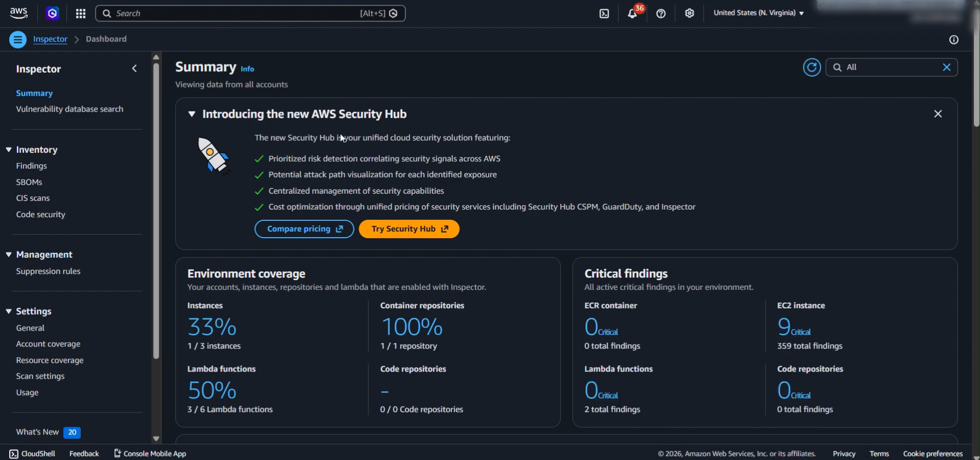Click the account filter field showing All
The height and width of the screenshot is (460, 980).
tap(891, 67)
